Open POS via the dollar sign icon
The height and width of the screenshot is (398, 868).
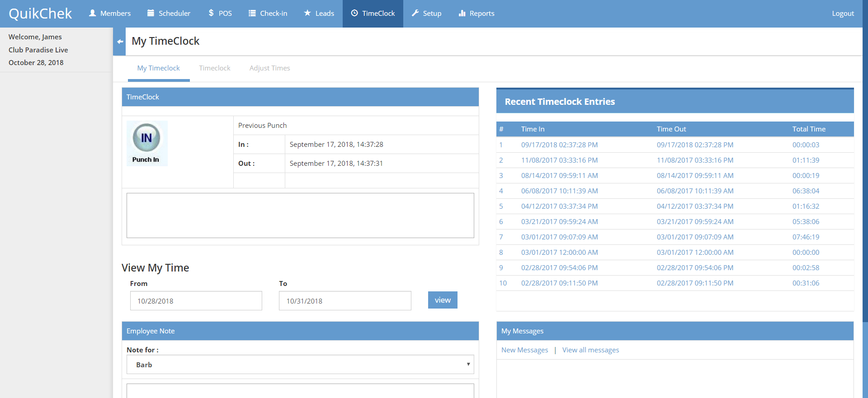pos(211,13)
